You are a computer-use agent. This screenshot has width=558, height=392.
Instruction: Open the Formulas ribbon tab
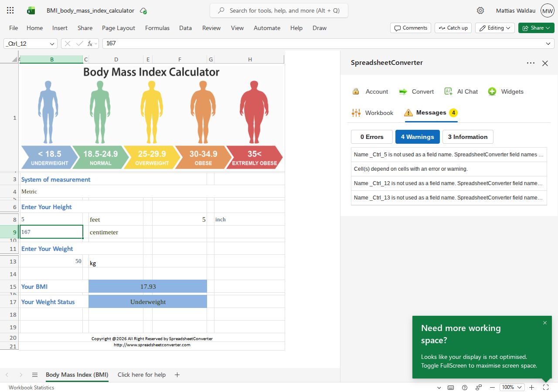pyautogui.click(x=157, y=28)
